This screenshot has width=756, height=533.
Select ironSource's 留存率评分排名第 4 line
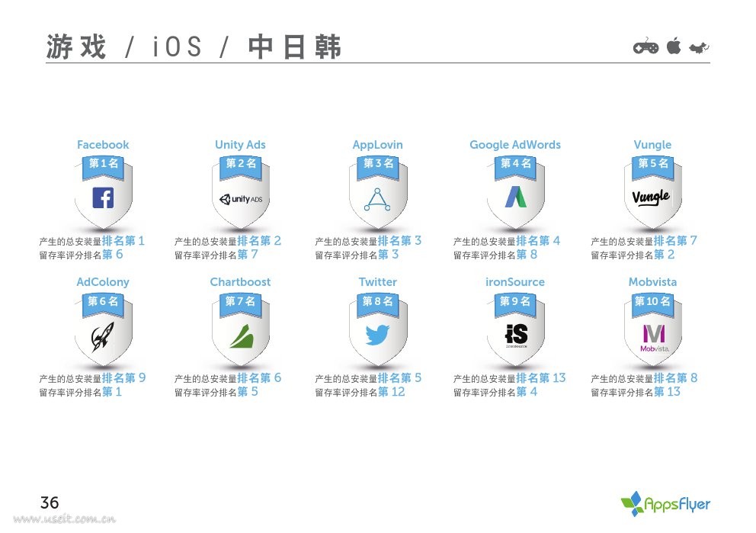coord(495,392)
